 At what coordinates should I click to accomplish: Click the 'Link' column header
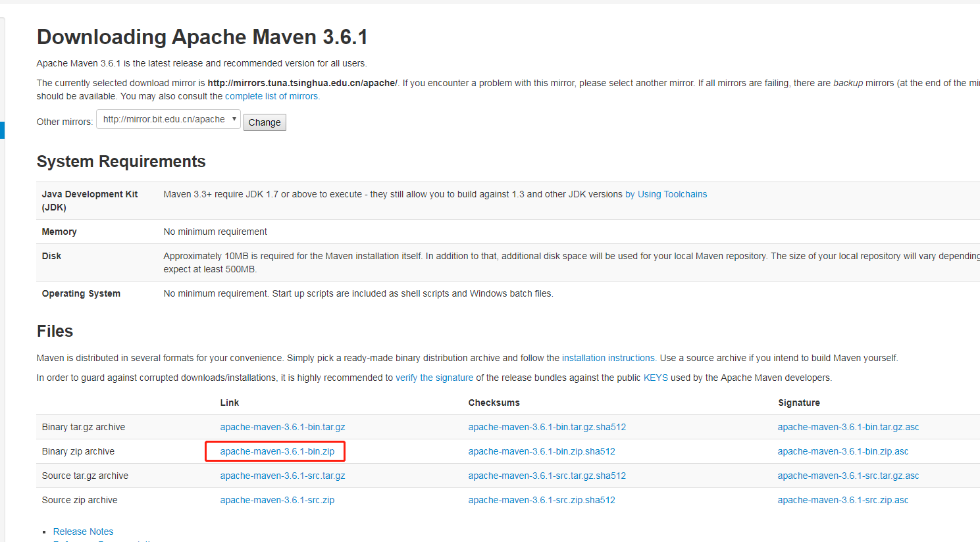pos(230,403)
